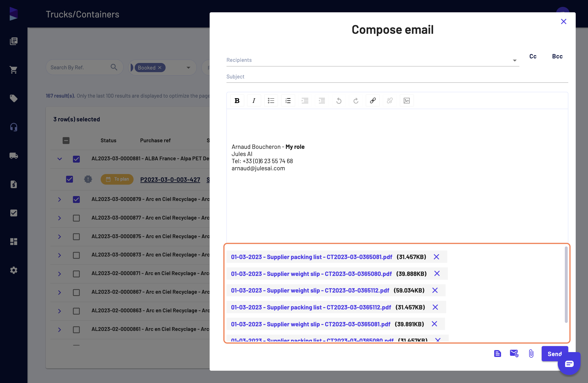
Task: Open the Recipients dropdown arrow
Action: click(x=514, y=60)
